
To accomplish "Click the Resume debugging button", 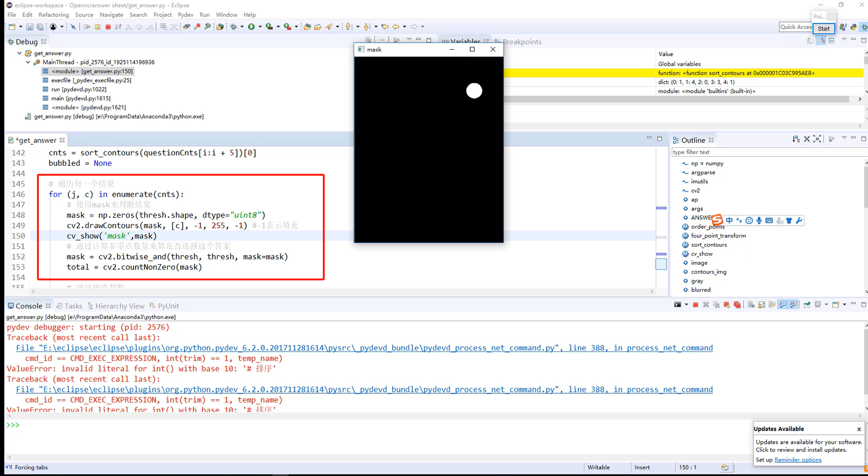I will click(87, 27).
